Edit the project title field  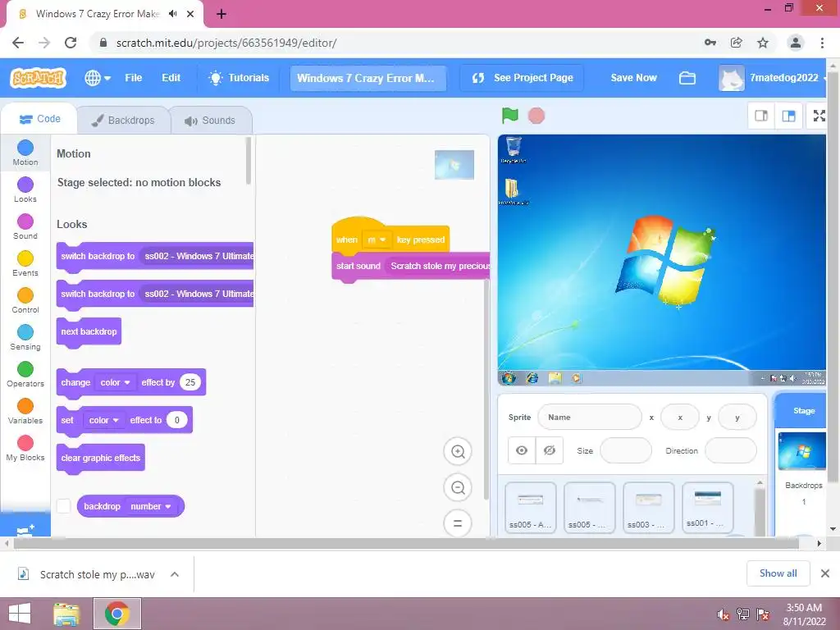click(x=368, y=78)
